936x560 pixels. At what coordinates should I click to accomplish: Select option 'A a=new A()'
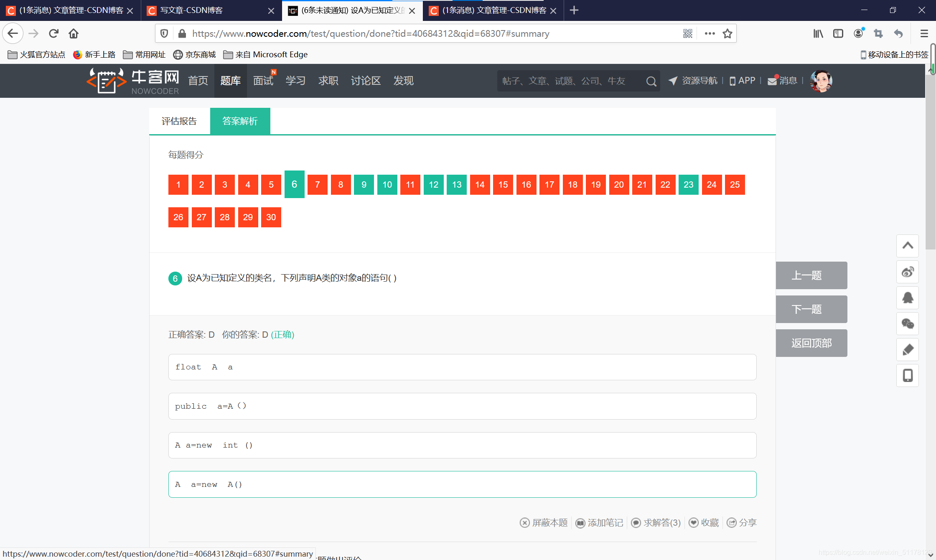pos(463,484)
